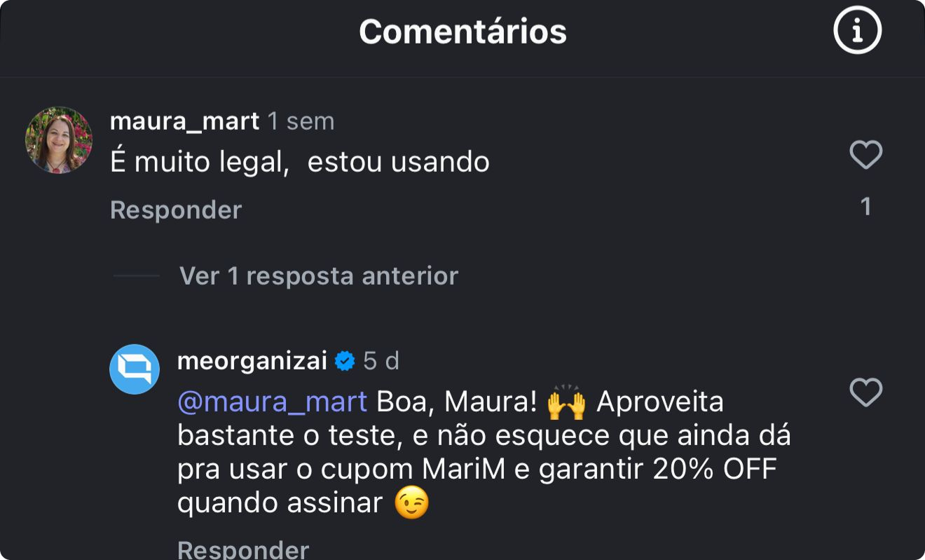Like the meorganizai reply with the heart
This screenshot has height=560, width=925.
(865, 392)
